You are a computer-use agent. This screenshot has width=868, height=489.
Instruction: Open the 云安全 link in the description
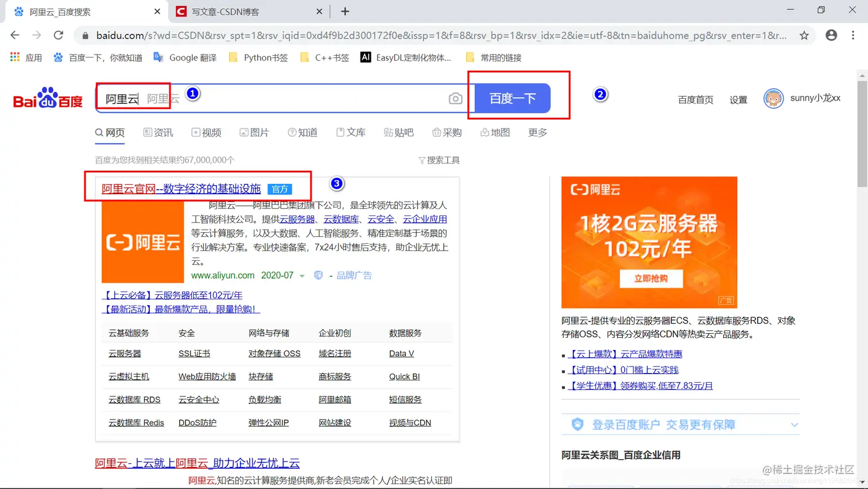[381, 219]
